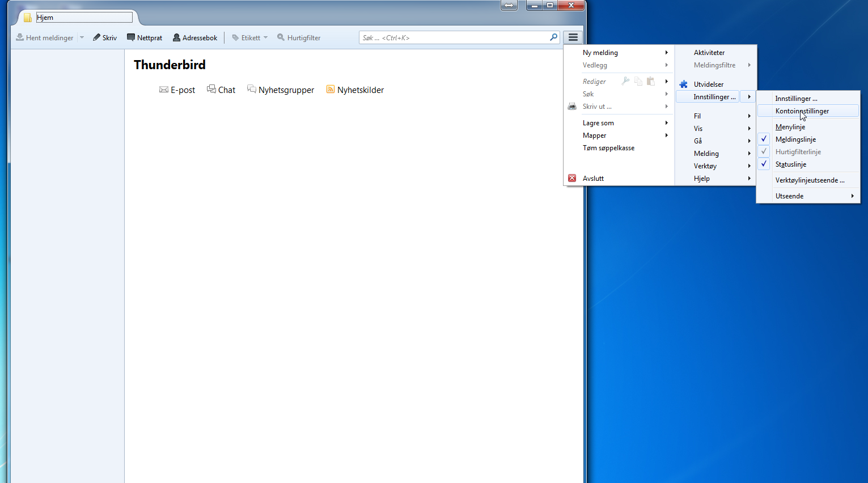Click the Nyhetskilder RSS feed icon
868x483 pixels.
331,89
